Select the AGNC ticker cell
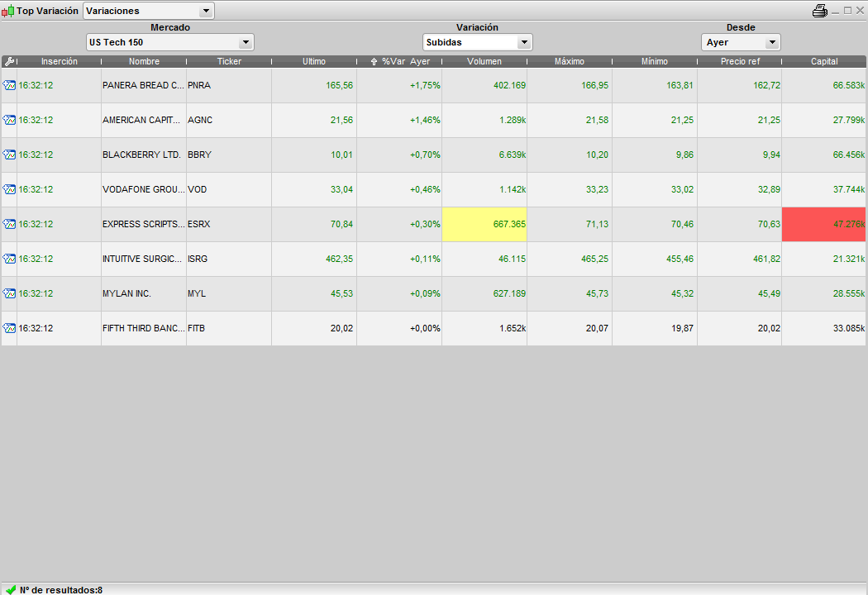The height and width of the screenshot is (595, 868). coord(229,120)
